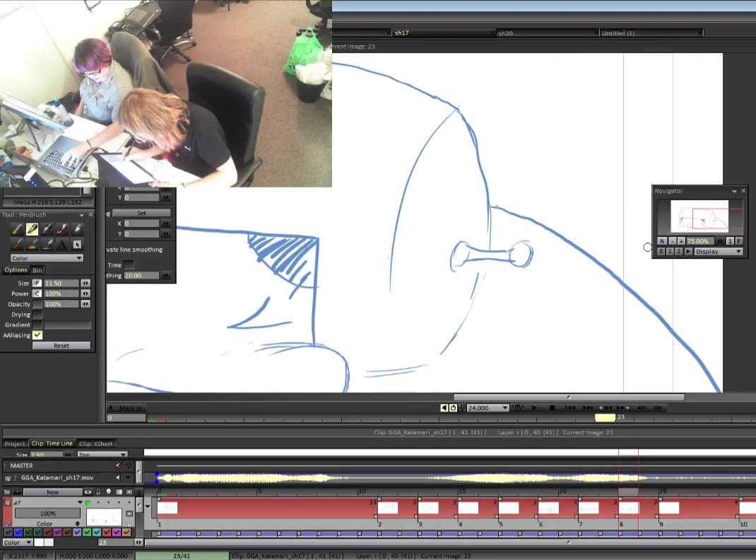Viewport: 756px width, 560px height.
Task: Open the layer r name dropdown arrow
Action: point(80,503)
